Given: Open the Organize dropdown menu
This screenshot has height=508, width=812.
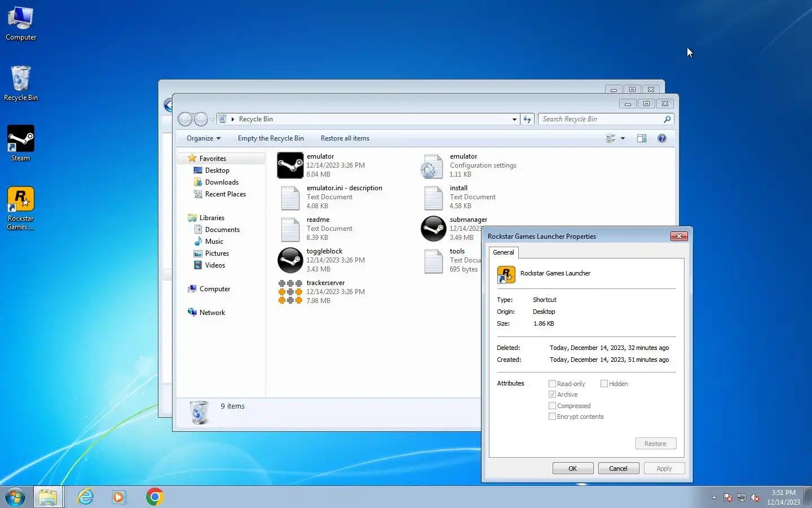Looking at the screenshot, I should 204,138.
